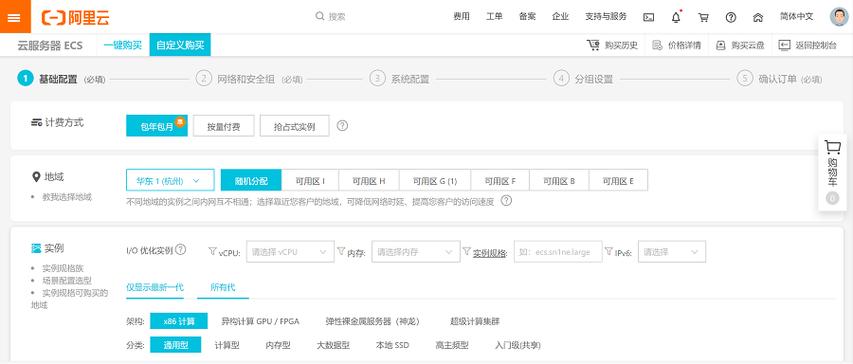Image resolution: width=853 pixels, height=364 pixels.
Task: Switch to 自定义购买 tab
Action: pyautogui.click(x=180, y=45)
